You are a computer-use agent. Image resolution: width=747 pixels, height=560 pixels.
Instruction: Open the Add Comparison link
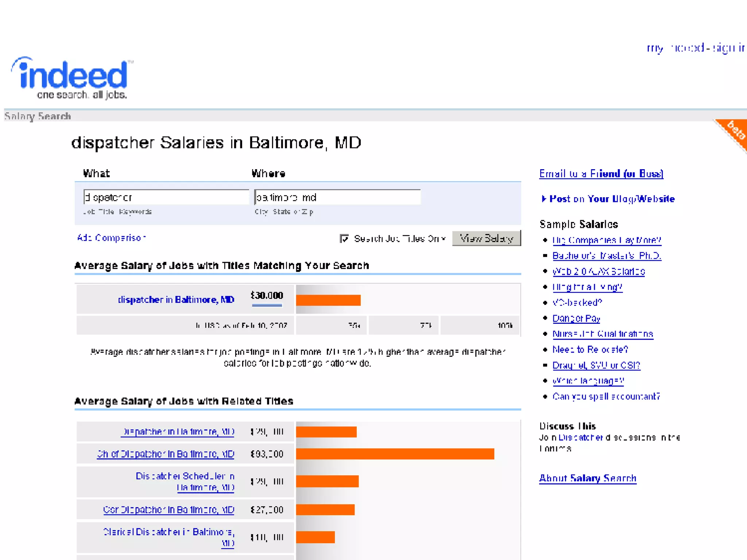(111, 238)
